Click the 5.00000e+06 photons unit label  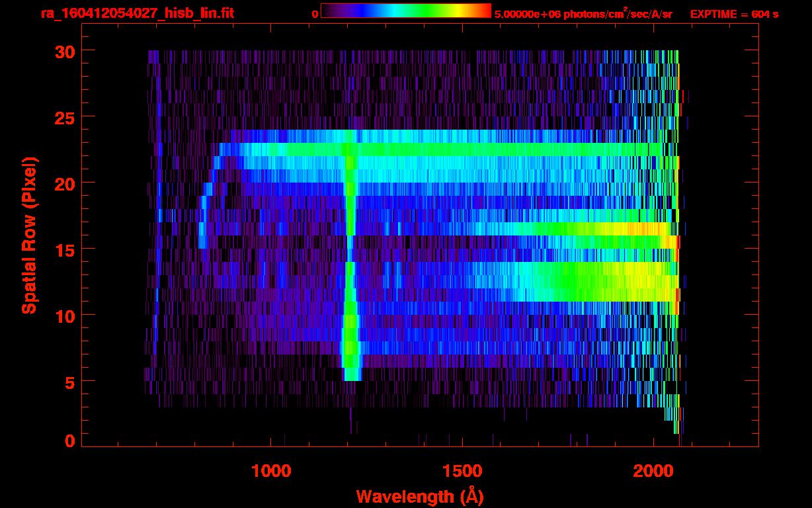pyautogui.click(x=583, y=14)
